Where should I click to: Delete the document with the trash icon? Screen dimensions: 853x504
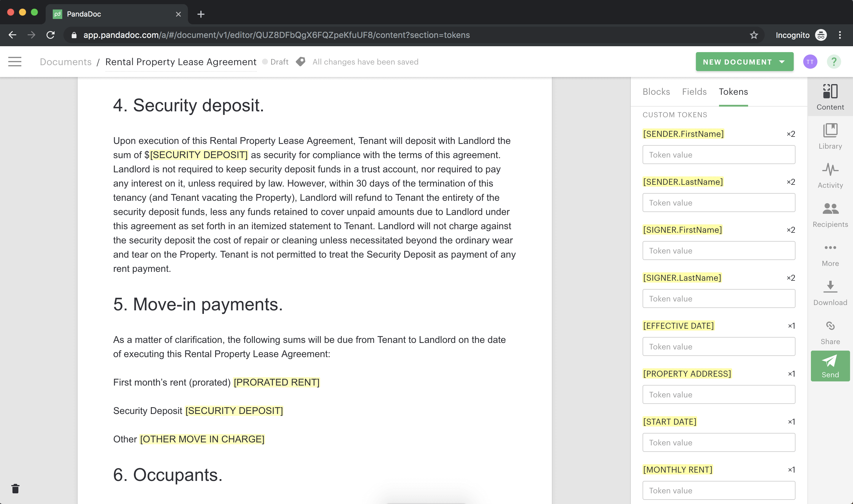coord(16,489)
